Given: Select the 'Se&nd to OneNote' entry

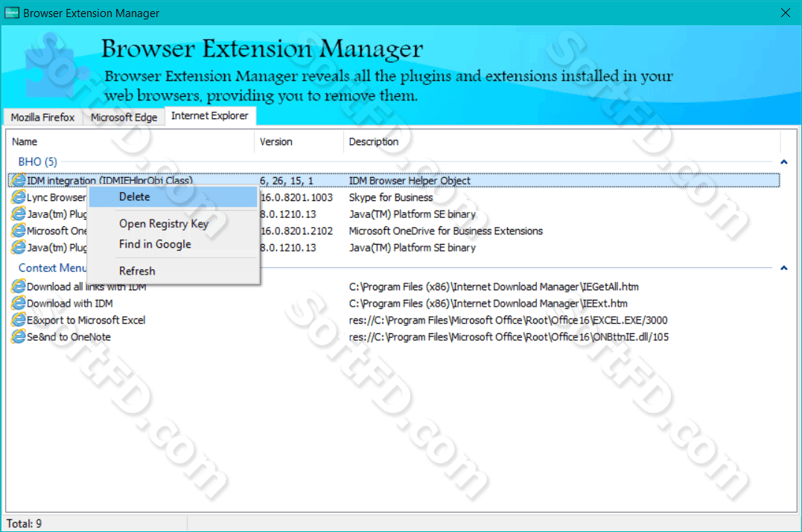Looking at the screenshot, I should click(x=69, y=337).
